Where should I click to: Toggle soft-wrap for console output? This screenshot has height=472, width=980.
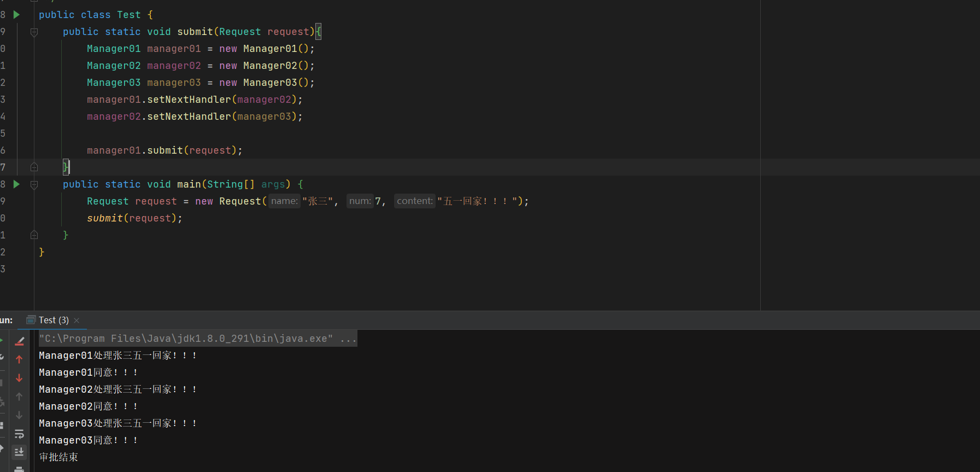pos(19,434)
